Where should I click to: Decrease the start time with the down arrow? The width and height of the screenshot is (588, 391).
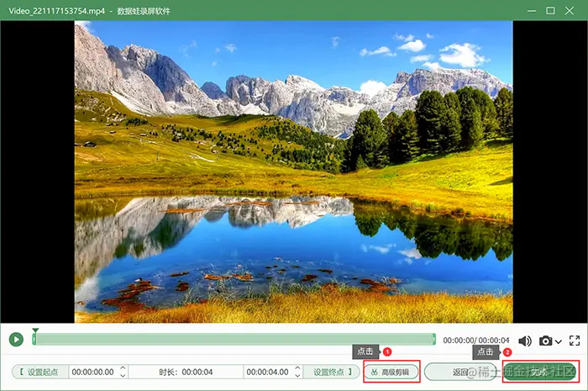point(123,376)
